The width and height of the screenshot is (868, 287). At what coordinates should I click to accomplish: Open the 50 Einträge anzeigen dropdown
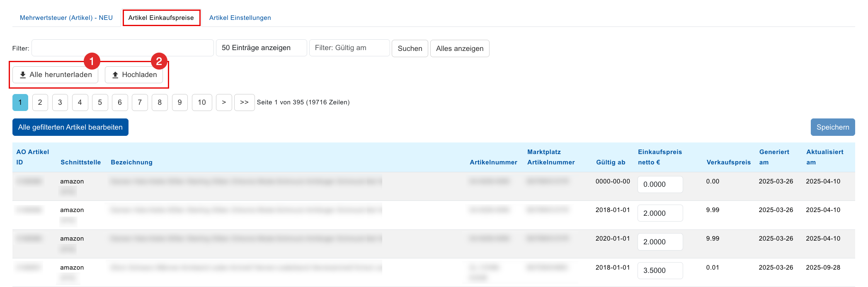tap(262, 48)
